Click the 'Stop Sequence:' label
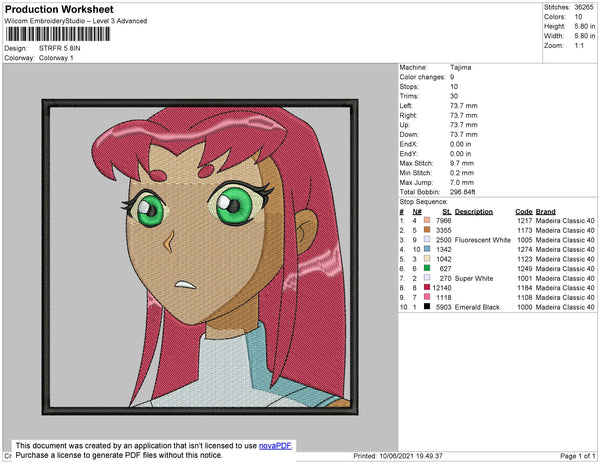 point(424,202)
